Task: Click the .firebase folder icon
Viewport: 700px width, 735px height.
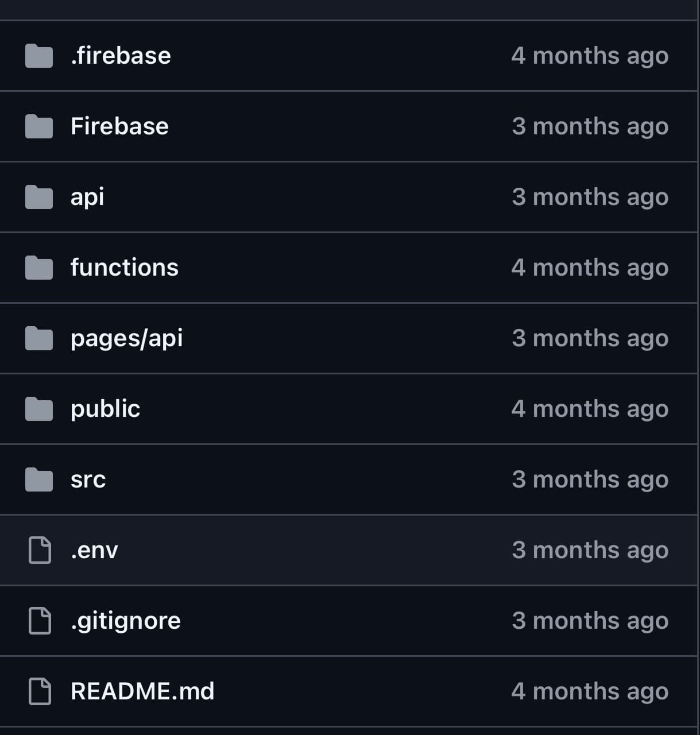Action: 39,56
